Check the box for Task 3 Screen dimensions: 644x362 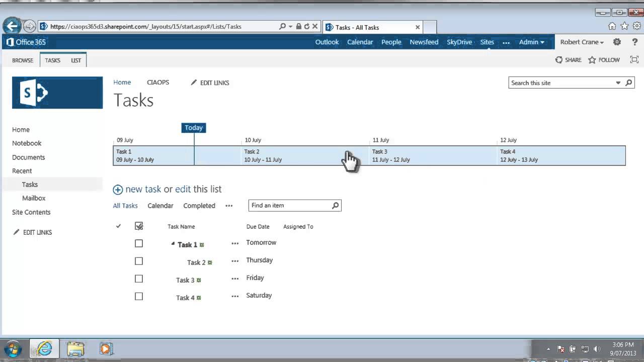[139, 279]
